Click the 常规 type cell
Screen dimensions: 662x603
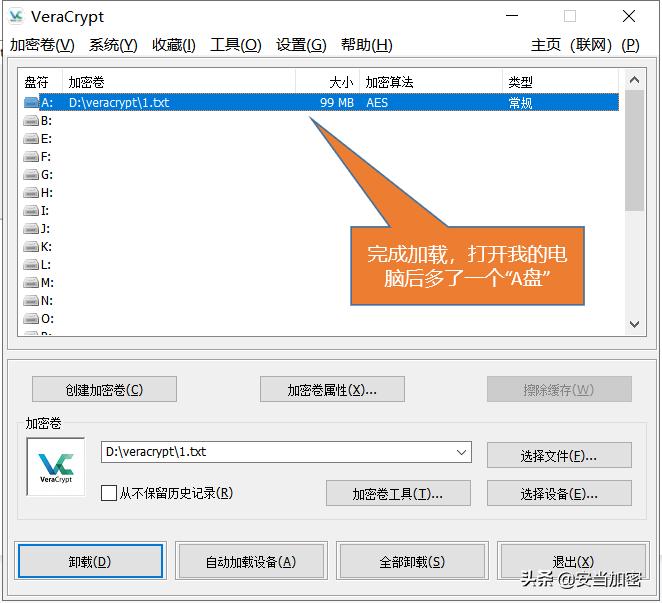520,103
